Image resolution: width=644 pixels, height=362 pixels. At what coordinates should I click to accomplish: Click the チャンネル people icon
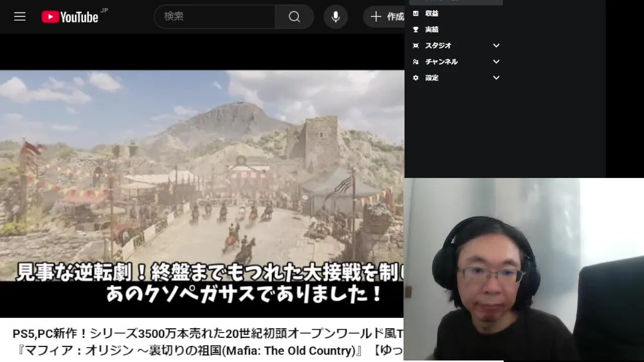(x=416, y=62)
